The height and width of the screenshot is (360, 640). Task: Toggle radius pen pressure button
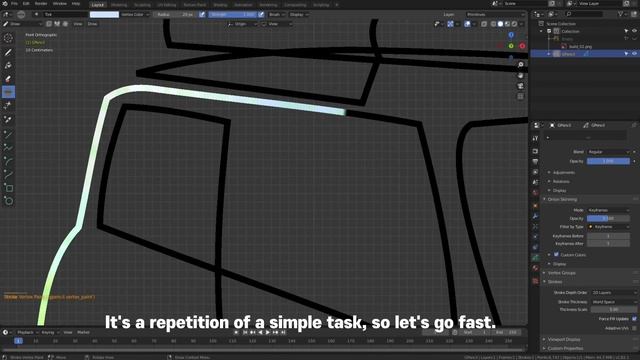(202, 14)
